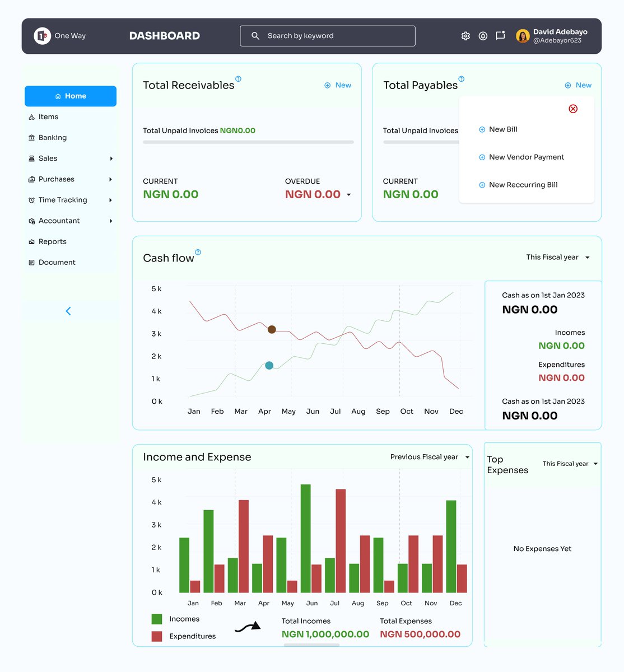Expand the Time Tracking submenu arrow

click(111, 200)
